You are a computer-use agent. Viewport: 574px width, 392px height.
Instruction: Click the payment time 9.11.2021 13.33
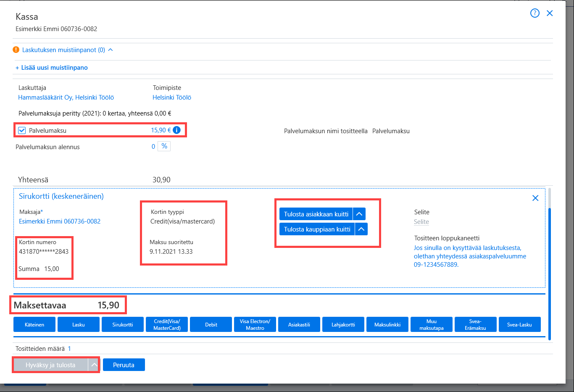point(171,252)
